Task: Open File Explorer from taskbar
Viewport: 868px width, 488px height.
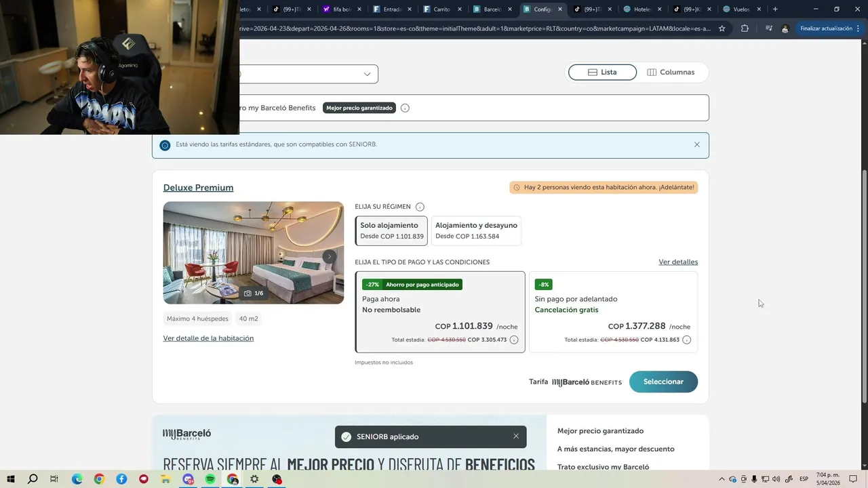Action: tap(165, 479)
